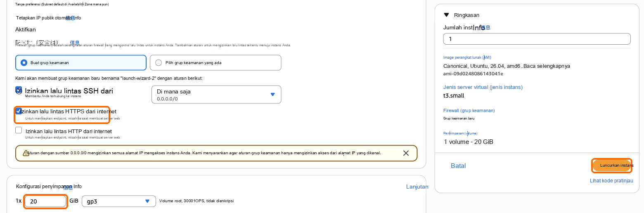Click 'Baca selengkapnya' in AMI description
Screen dimensions: 644x213
(x=547, y=66)
